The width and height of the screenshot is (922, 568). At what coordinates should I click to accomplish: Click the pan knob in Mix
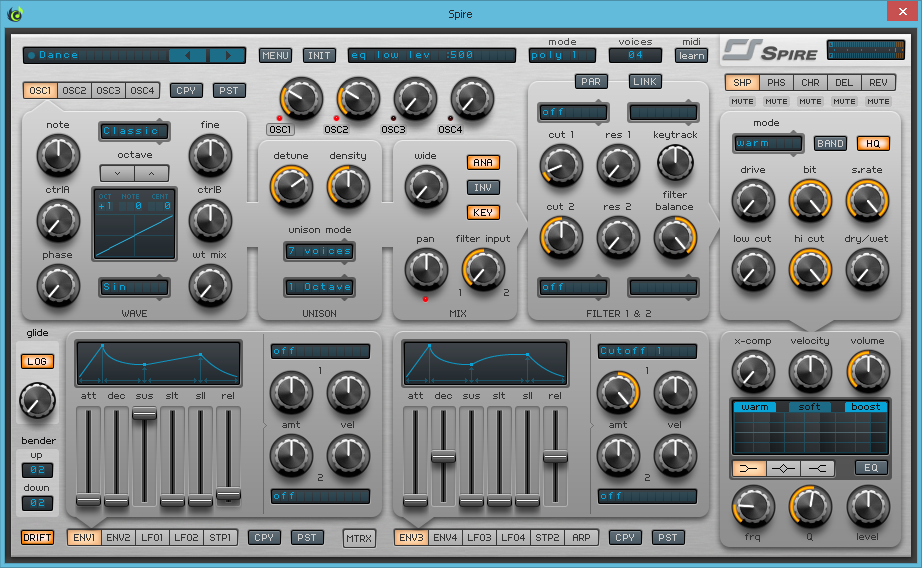(426, 269)
